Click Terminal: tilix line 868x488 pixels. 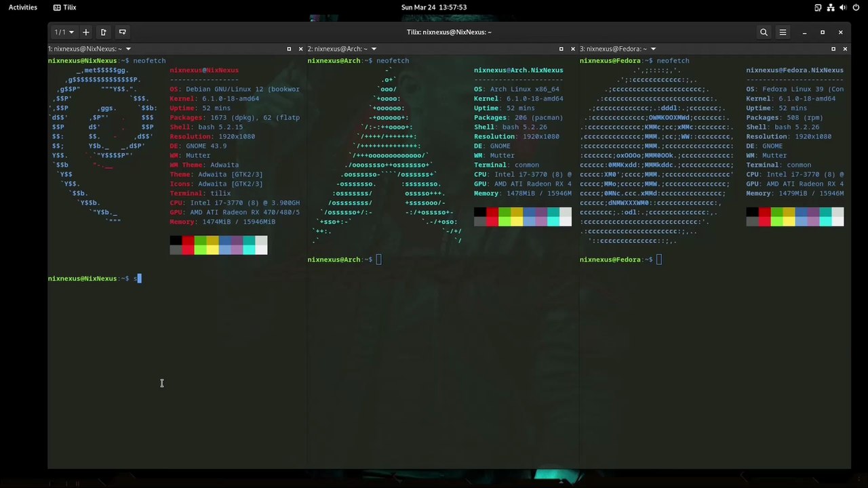click(200, 193)
